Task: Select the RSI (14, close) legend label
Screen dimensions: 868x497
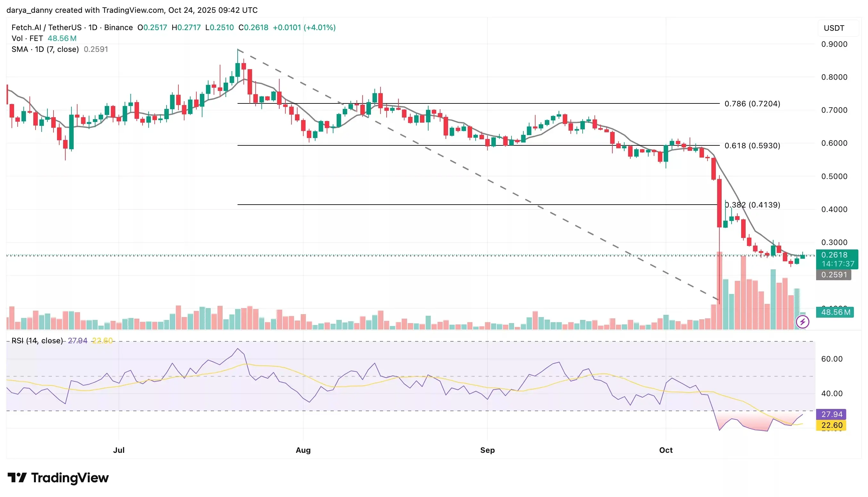Action: pyautogui.click(x=37, y=341)
